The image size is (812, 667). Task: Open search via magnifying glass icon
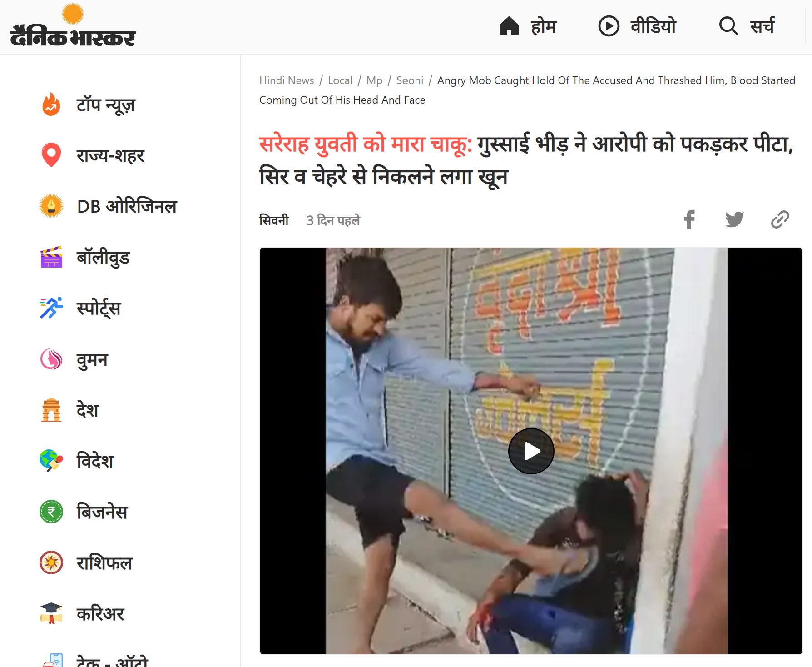pos(728,26)
